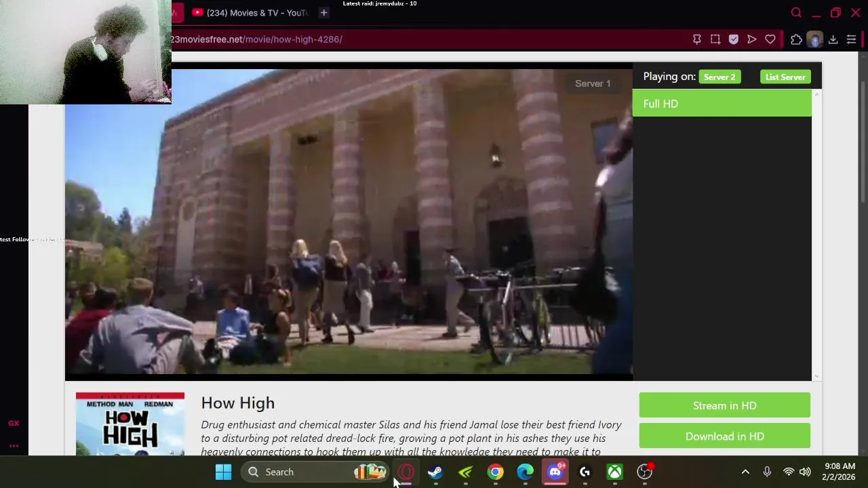This screenshot has width=868, height=488.
Task: Click the taskbar Search box
Action: [x=315, y=472]
